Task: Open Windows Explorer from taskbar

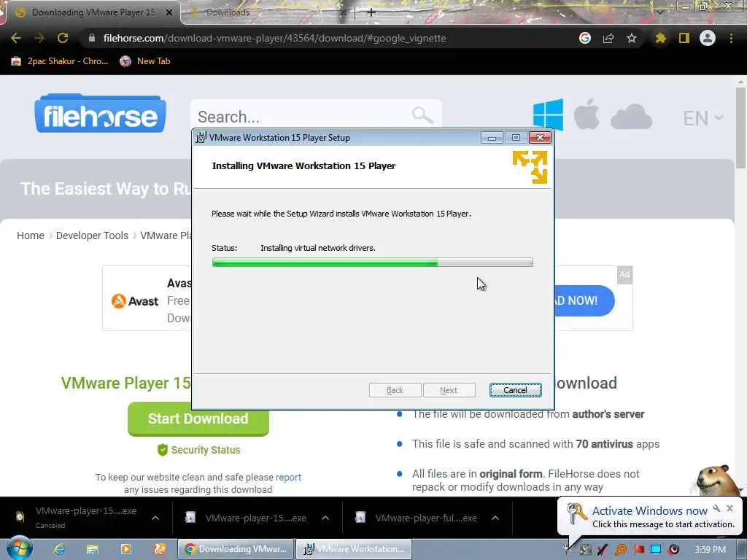Action: (93, 549)
